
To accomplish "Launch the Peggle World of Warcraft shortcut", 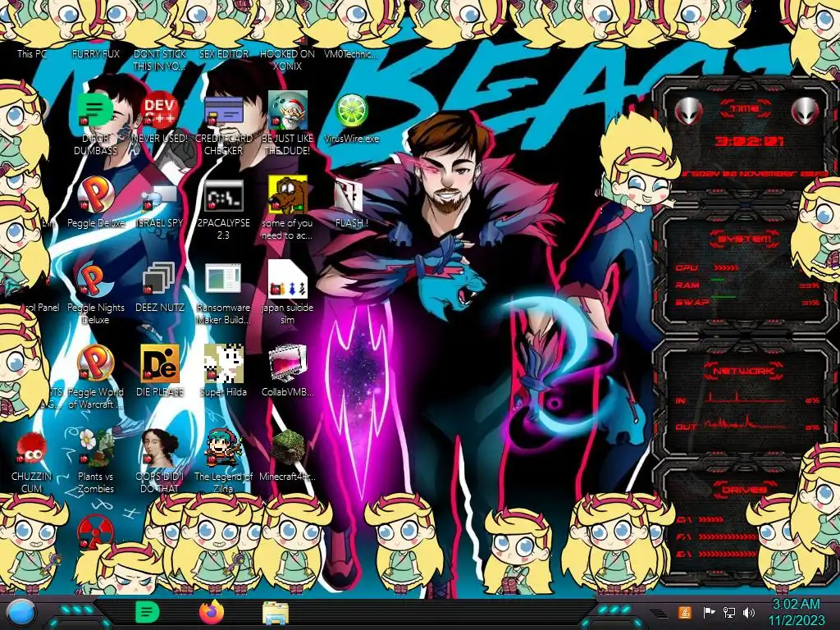I will 95,363.
